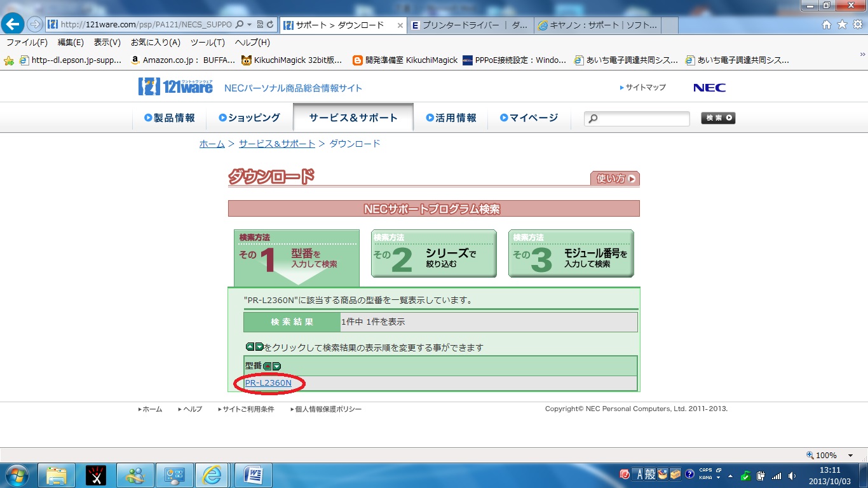The image size is (868, 488).
Task: Click the IME help question mark icon
Action: [689, 475]
